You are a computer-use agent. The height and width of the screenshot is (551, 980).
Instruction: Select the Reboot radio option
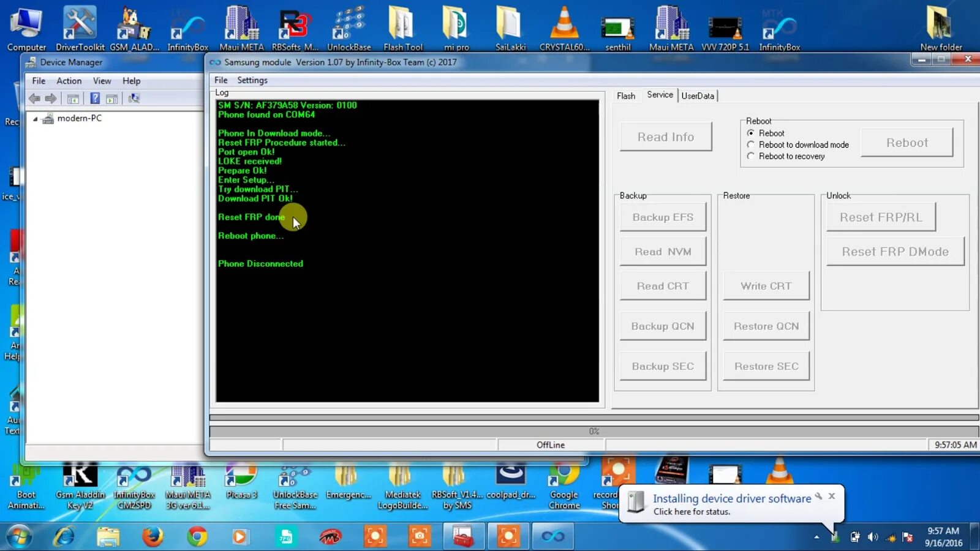coord(750,133)
